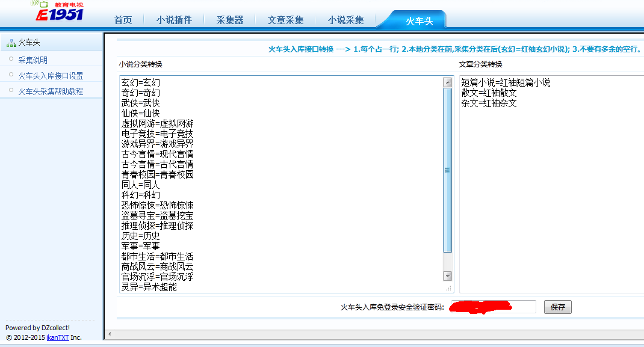
Task: Click the 文章分类转换 label
Action: coord(480,64)
